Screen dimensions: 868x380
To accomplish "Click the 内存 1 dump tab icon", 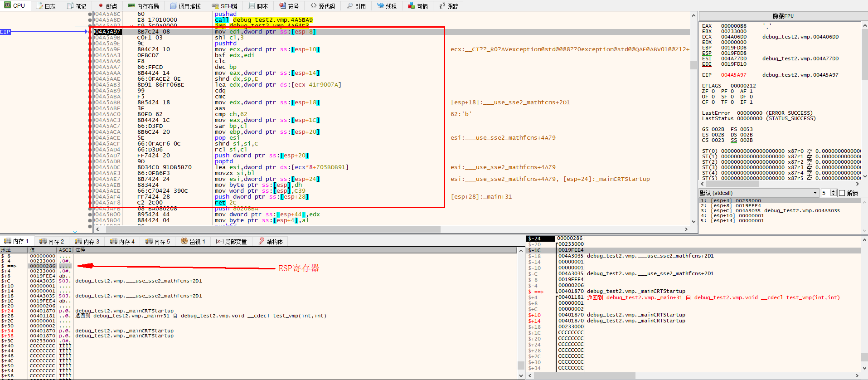I will click(x=8, y=241).
